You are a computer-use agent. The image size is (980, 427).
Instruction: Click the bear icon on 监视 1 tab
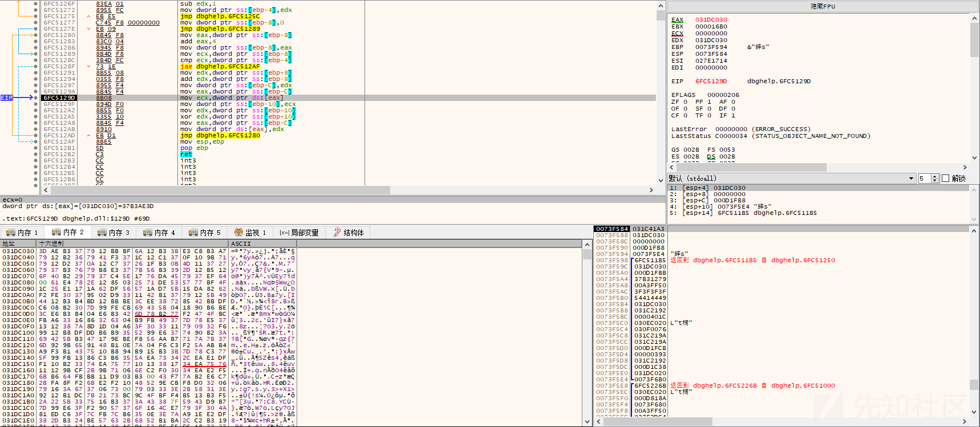click(x=238, y=232)
